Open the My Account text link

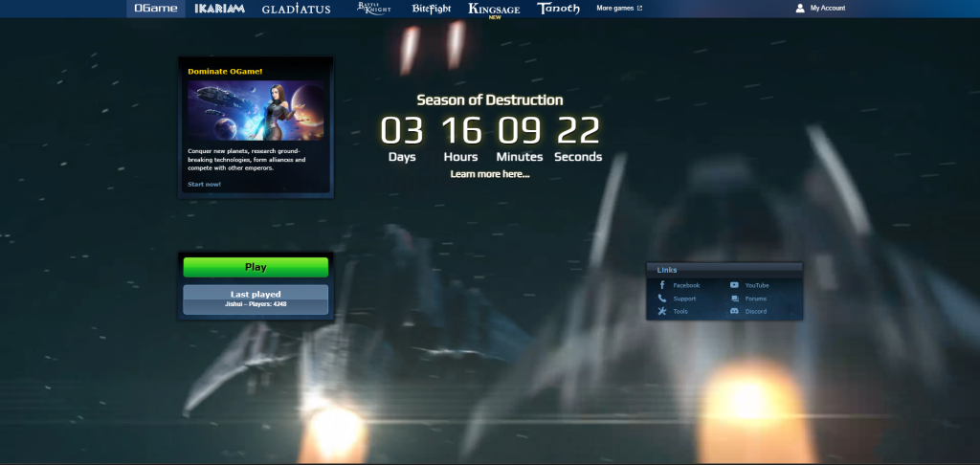tap(828, 8)
